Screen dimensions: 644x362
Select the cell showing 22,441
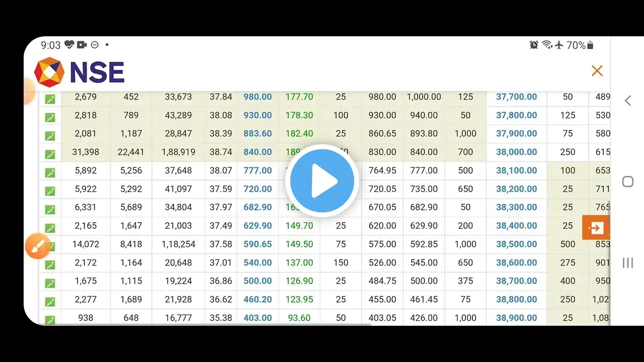coord(131,152)
